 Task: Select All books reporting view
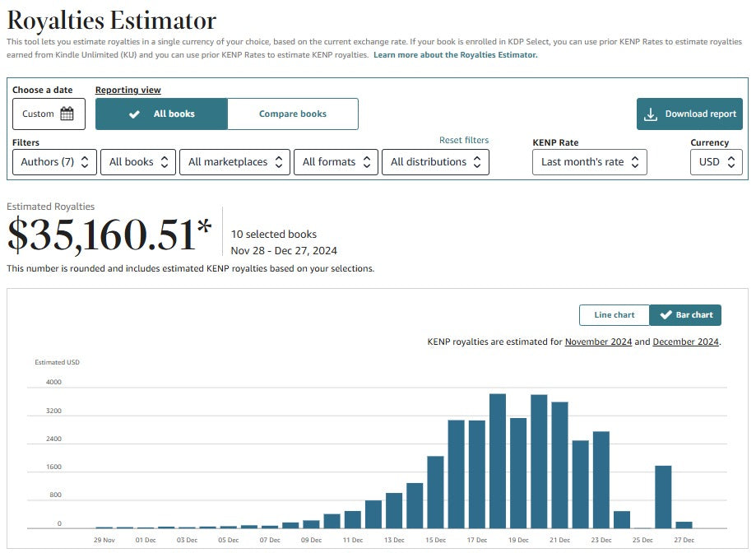[x=161, y=114]
